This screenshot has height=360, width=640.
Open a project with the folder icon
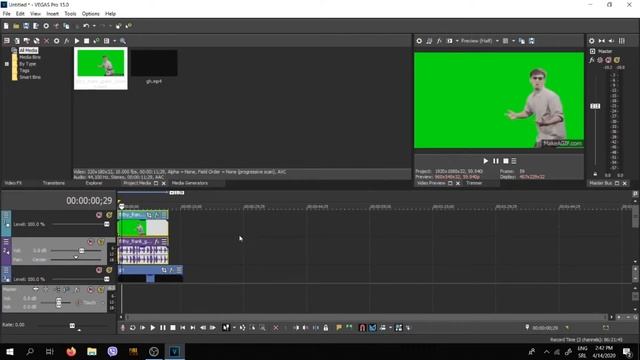click(16, 26)
